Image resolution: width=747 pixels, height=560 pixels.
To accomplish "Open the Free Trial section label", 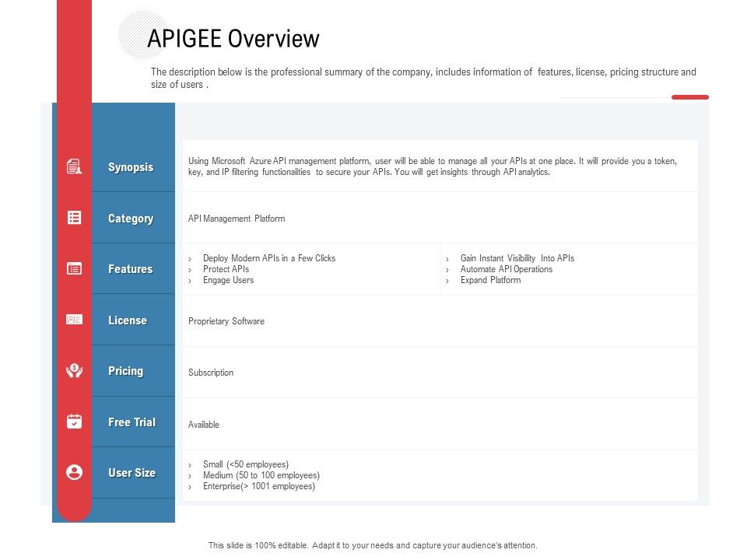I will [132, 422].
